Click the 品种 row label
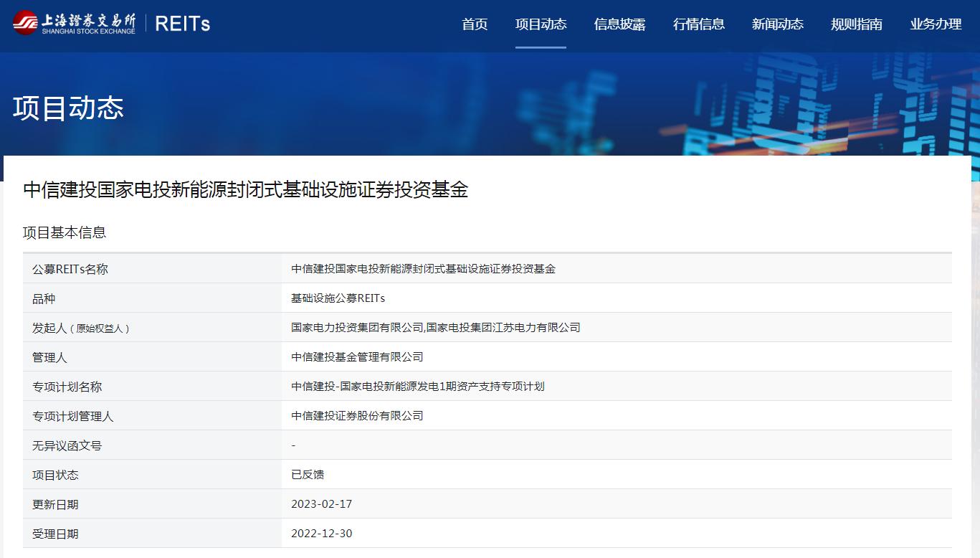980x558 pixels. 44,298
